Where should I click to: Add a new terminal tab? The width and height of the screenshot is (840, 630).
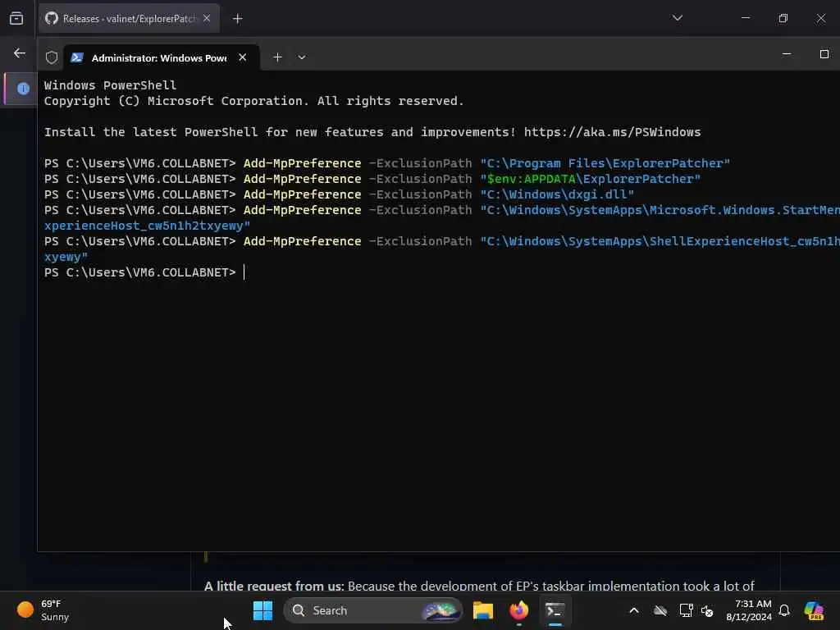click(x=277, y=57)
